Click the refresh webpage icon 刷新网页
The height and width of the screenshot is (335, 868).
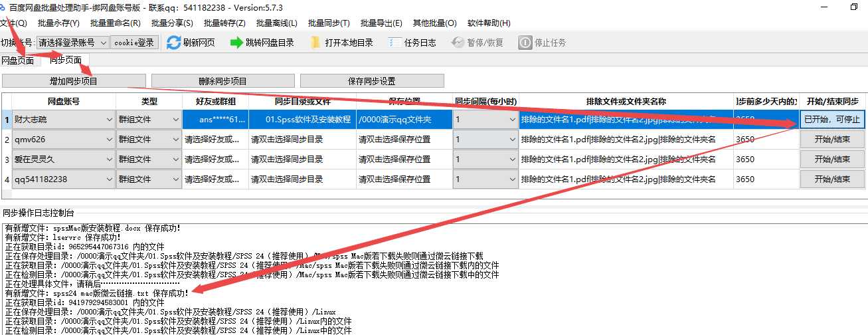tap(174, 43)
